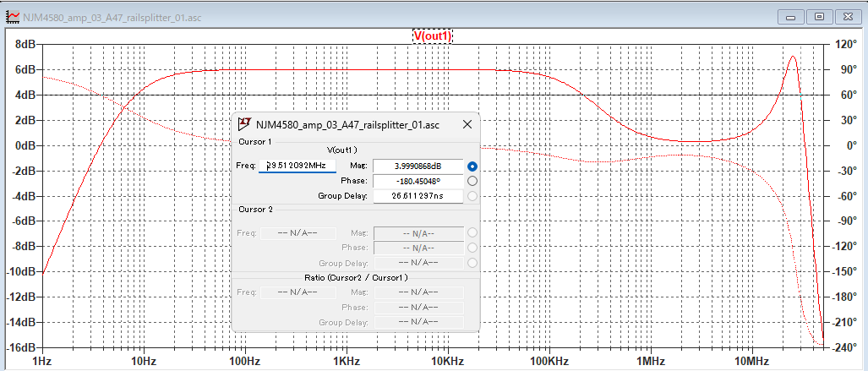Select the Group Delay radio for Cursor 1
Viewport: 868px width, 371px height.
click(472, 196)
